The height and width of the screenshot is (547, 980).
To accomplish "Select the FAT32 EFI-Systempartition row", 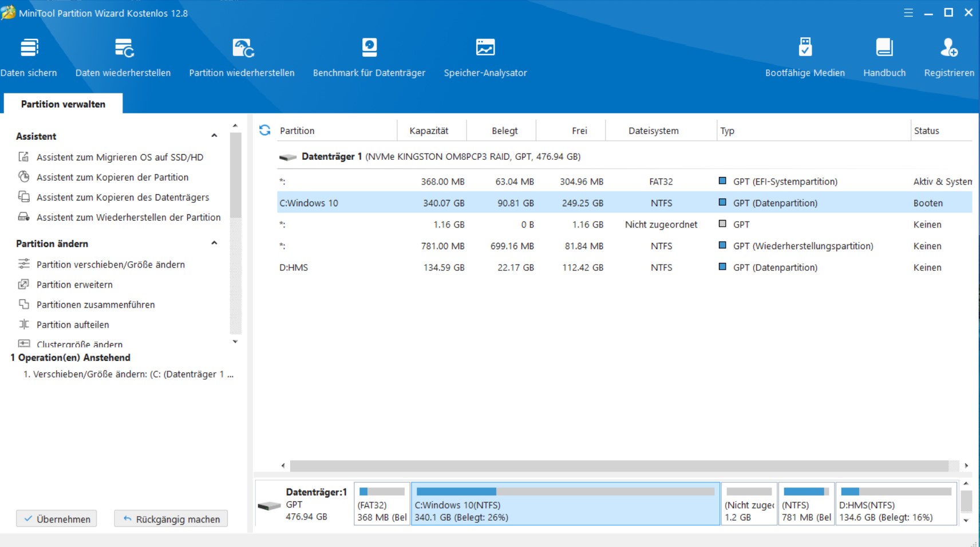I will (625, 182).
